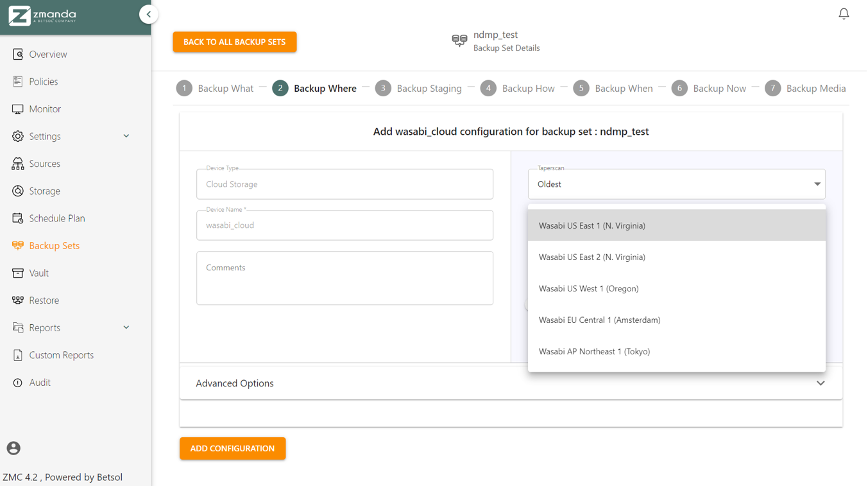Go to step 7 Backup Media
Screen dimensions: 868x486
[x=805, y=89]
